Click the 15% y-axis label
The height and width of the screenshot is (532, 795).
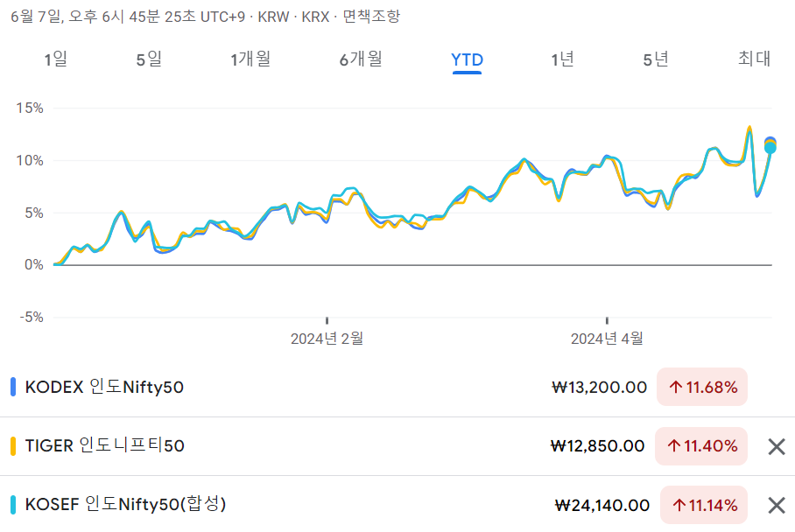pyautogui.click(x=30, y=108)
